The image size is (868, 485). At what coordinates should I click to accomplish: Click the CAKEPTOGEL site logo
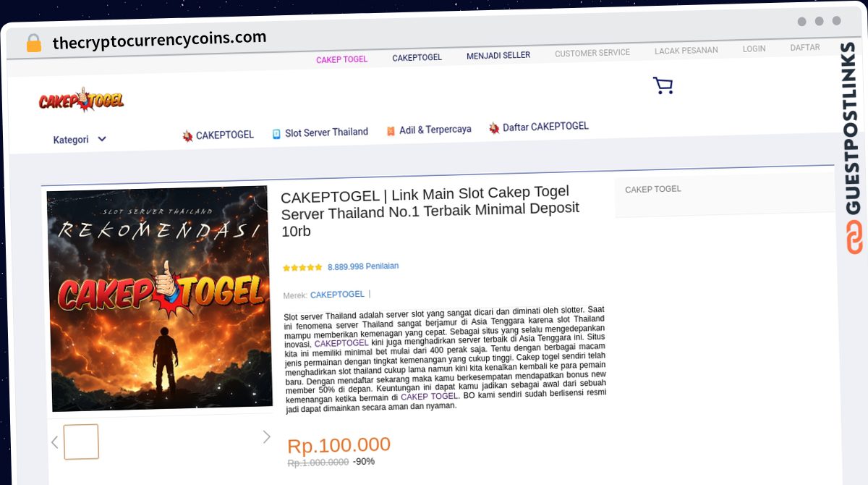81,101
